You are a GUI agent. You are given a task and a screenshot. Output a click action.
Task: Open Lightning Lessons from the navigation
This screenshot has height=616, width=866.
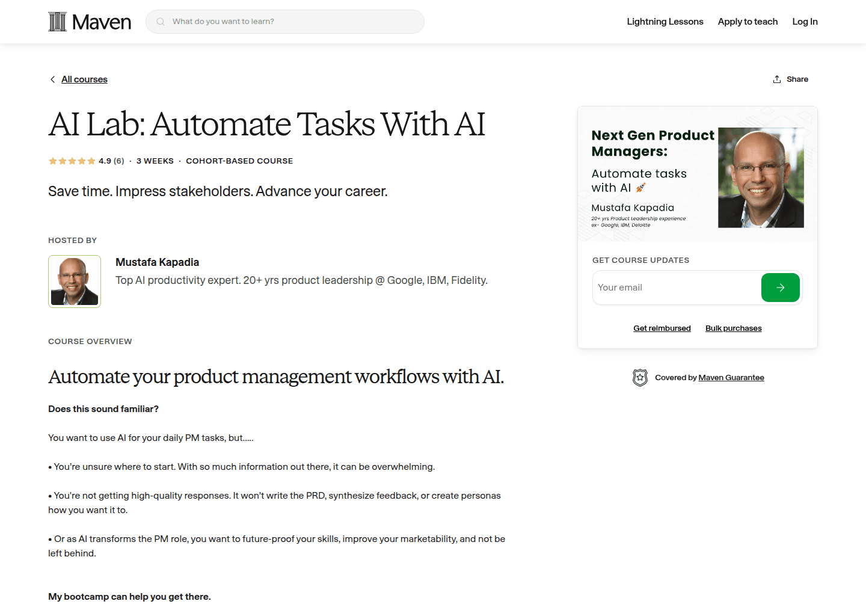click(665, 21)
